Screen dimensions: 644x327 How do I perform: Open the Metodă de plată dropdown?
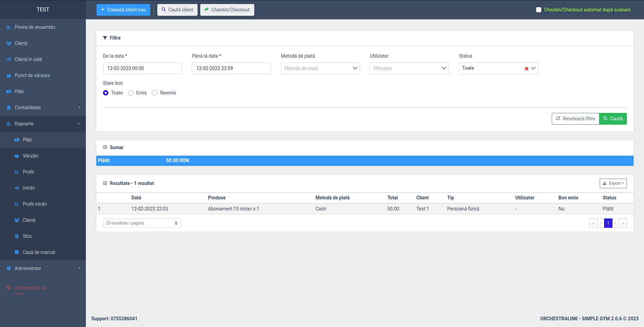pyautogui.click(x=320, y=68)
